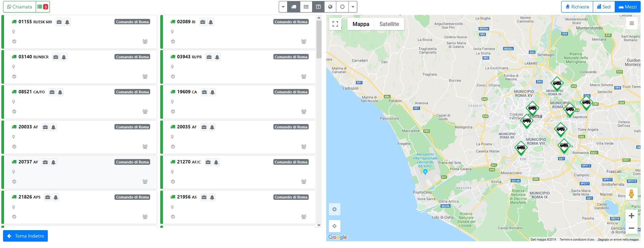Click Comando di Roma badge on 20737
This screenshot has height=248, width=644.
132,162
